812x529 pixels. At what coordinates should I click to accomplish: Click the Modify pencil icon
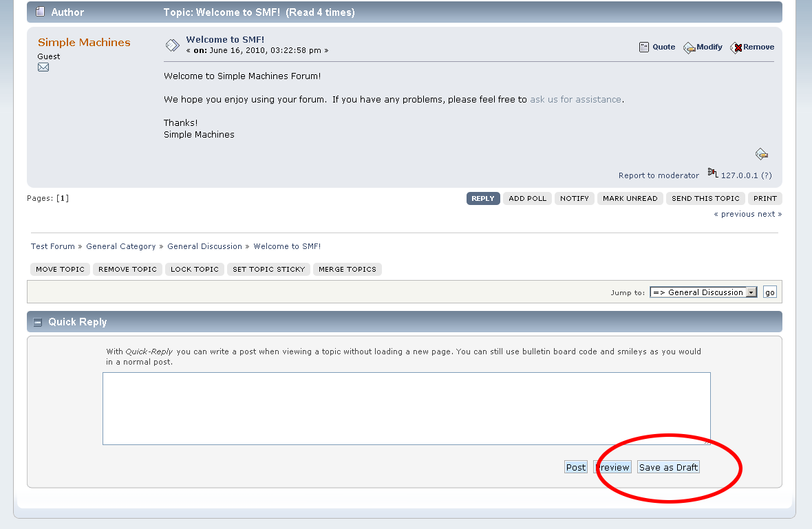tap(690, 48)
